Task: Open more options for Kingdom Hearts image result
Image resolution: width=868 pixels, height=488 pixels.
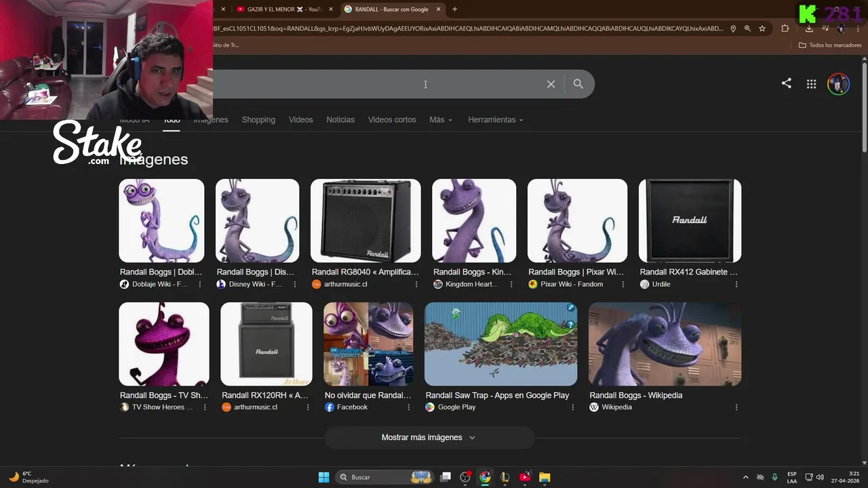Action: tap(511, 285)
